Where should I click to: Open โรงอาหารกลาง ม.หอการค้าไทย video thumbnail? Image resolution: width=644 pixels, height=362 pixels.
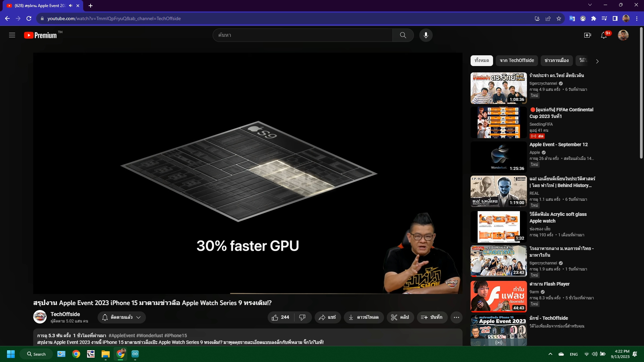[498, 261]
